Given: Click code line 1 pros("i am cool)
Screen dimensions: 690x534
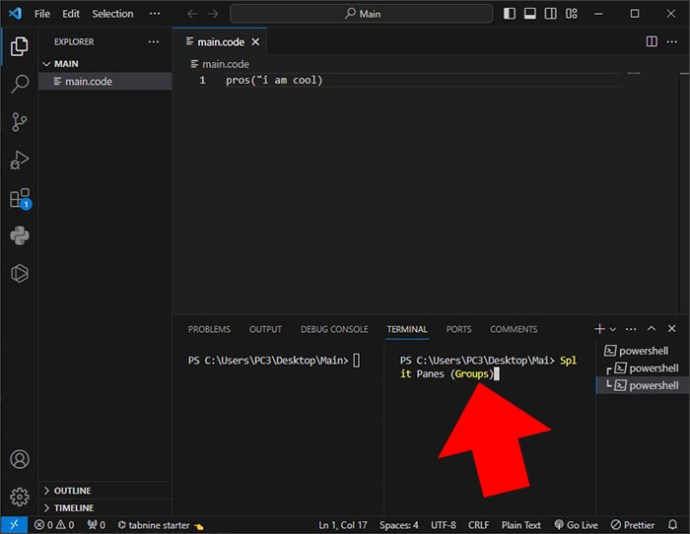Looking at the screenshot, I should coord(274,80).
